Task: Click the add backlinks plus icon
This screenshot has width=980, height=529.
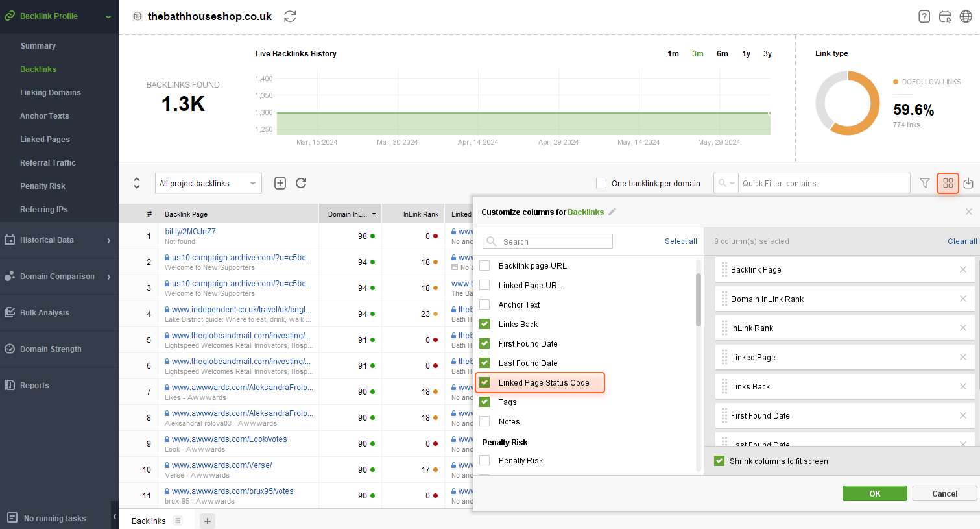Action: pyautogui.click(x=280, y=183)
